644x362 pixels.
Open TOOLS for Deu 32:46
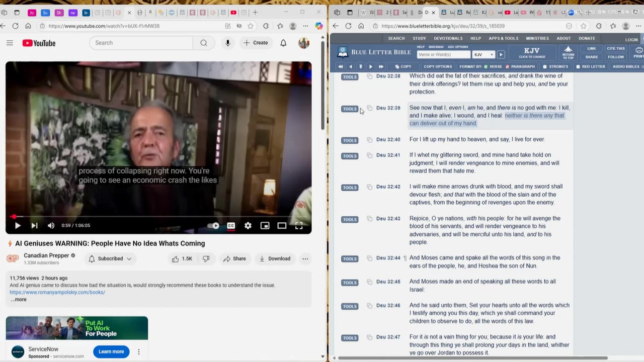(350, 307)
